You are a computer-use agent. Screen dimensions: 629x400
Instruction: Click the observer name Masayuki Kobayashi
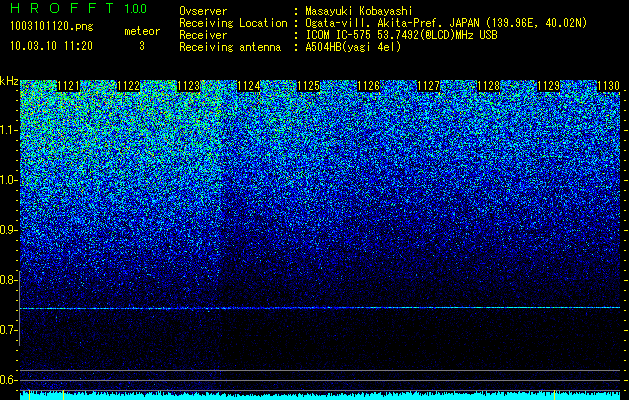(x=359, y=11)
